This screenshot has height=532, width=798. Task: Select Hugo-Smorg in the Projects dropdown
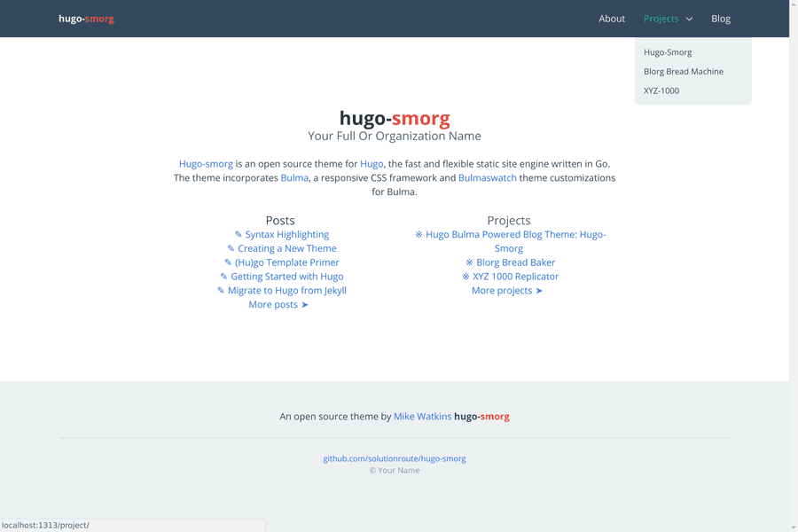tap(668, 52)
